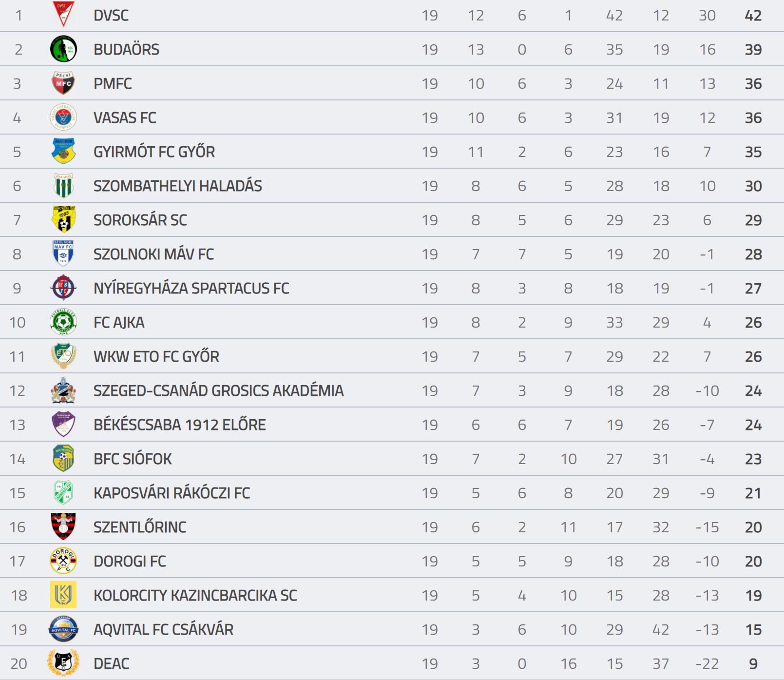784x680 pixels.
Task: Select the Kolorcity Kazincbarcika yellow logo
Action: [x=63, y=595]
